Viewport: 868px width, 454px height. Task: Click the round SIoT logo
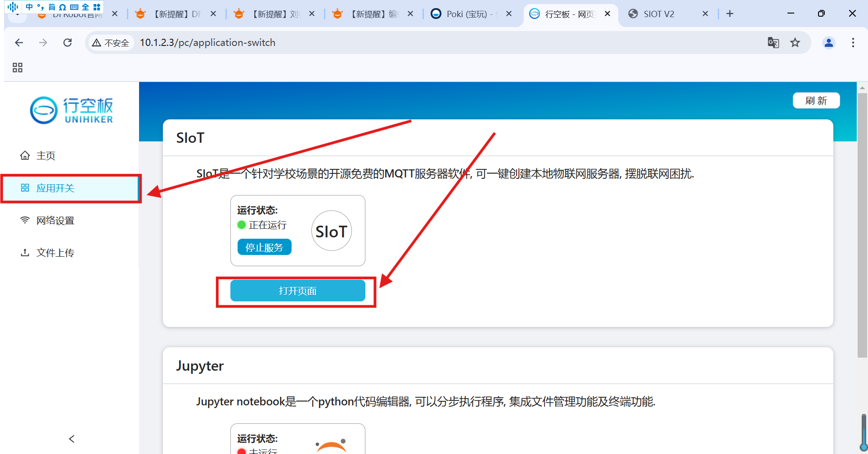point(331,231)
